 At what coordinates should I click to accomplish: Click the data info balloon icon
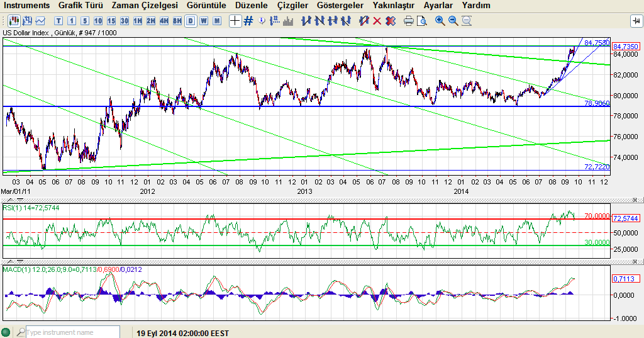coord(262,21)
